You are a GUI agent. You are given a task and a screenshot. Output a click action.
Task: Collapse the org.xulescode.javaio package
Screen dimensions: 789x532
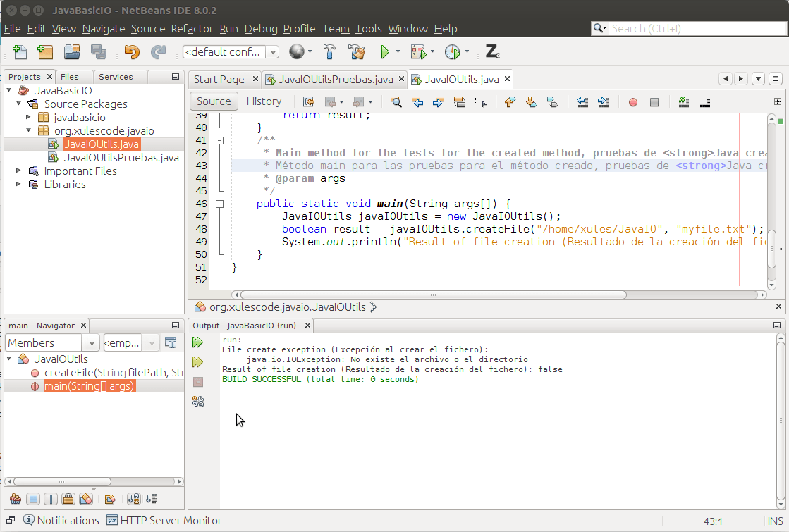point(28,130)
